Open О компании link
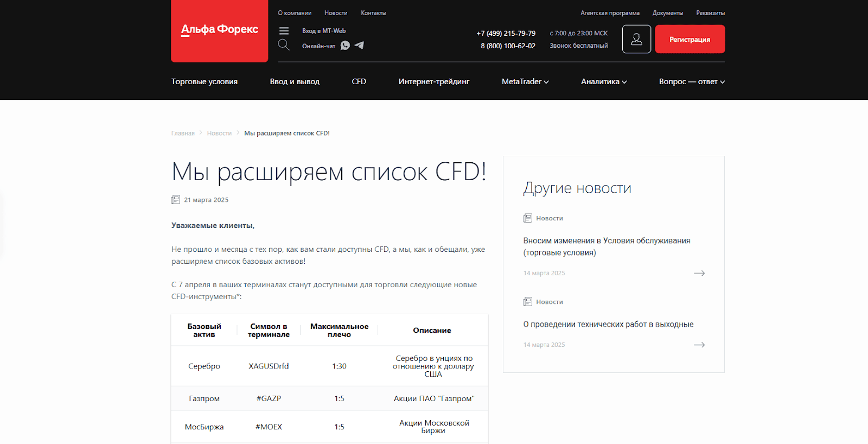Screen dimensions: 868x444 [295, 13]
